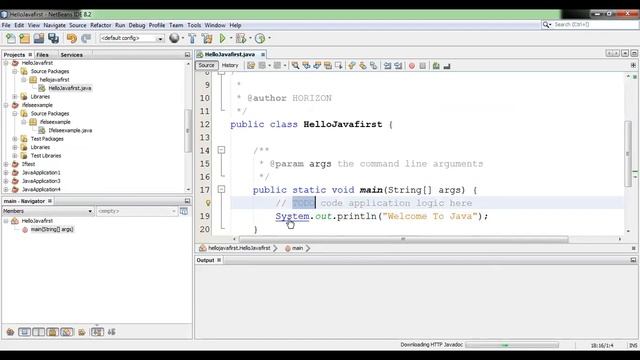This screenshot has height=360, width=640.
Task: Open the Members dropdown in Navigator
Action: tap(48, 211)
